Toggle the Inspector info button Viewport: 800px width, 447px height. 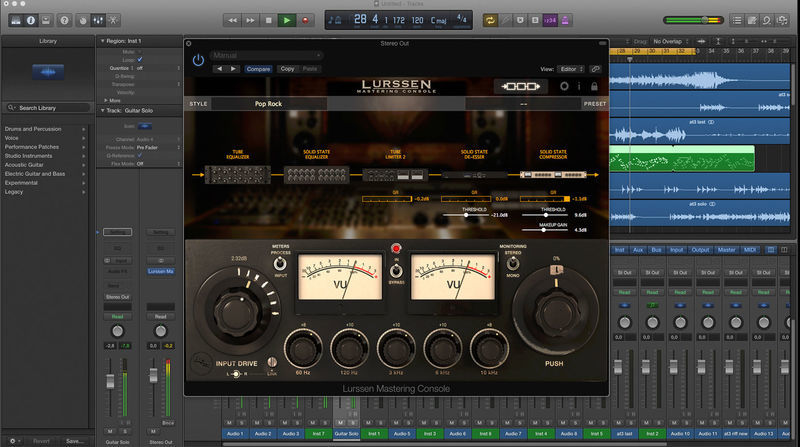(x=31, y=20)
